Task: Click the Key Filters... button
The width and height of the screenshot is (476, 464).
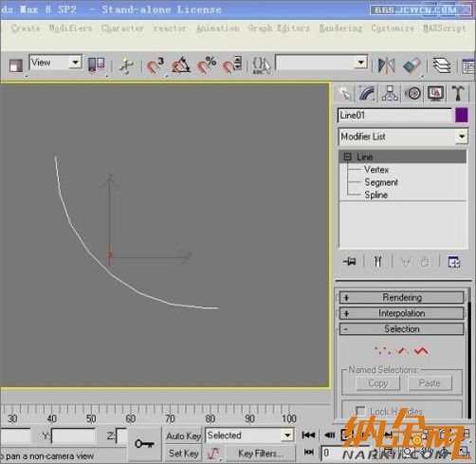Action: (261, 454)
